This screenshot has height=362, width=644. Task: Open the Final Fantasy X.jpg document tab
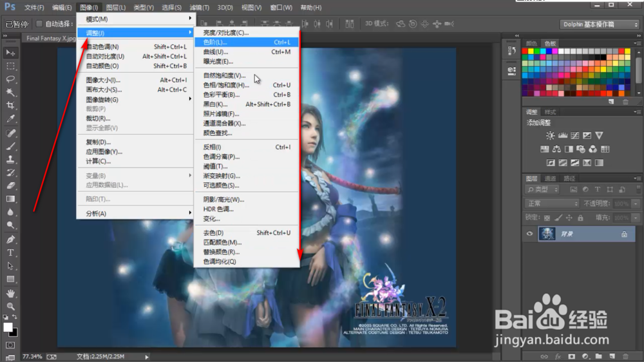[50, 38]
